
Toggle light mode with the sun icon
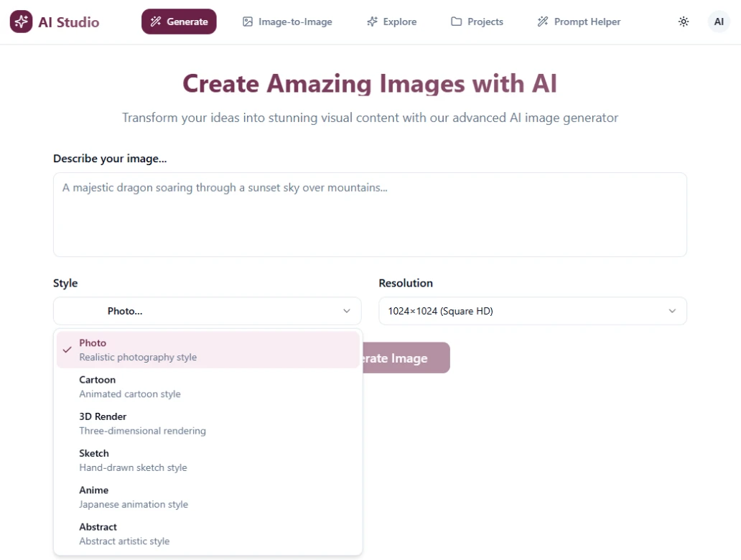tap(684, 22)
